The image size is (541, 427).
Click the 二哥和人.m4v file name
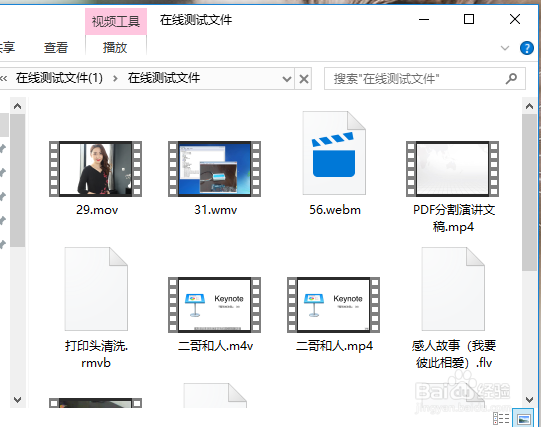[x=215, y=346]
